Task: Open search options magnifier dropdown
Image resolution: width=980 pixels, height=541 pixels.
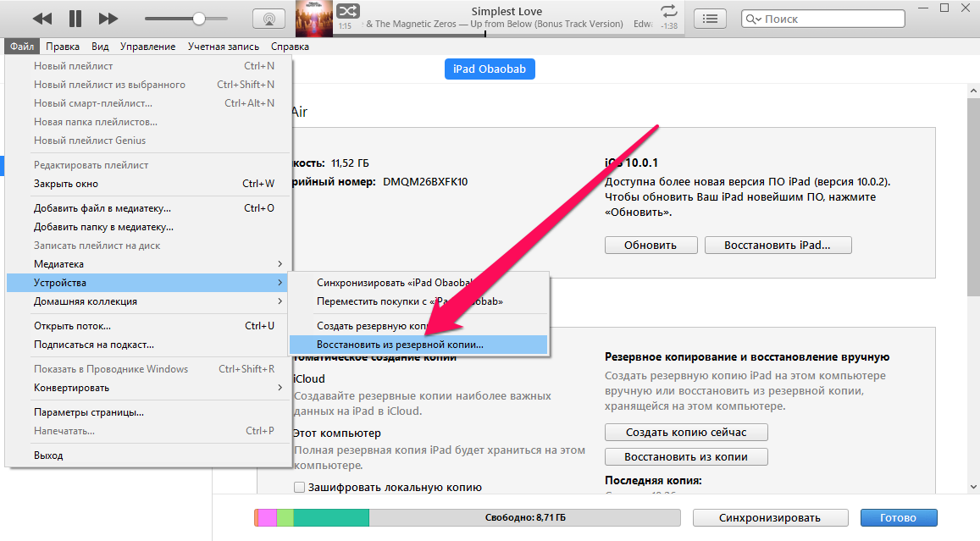Action: tap(753, 19)
